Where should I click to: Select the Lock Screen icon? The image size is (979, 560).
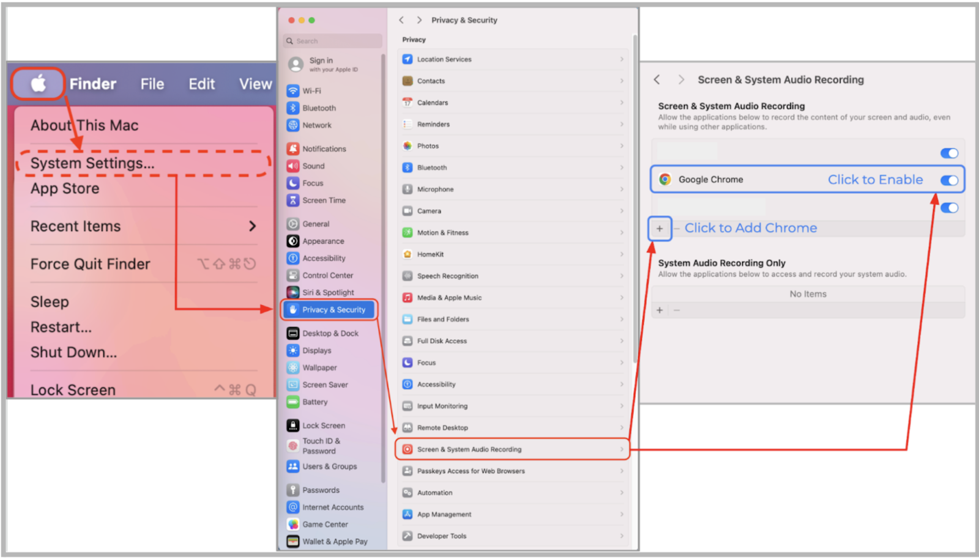(x=293, y=426)
